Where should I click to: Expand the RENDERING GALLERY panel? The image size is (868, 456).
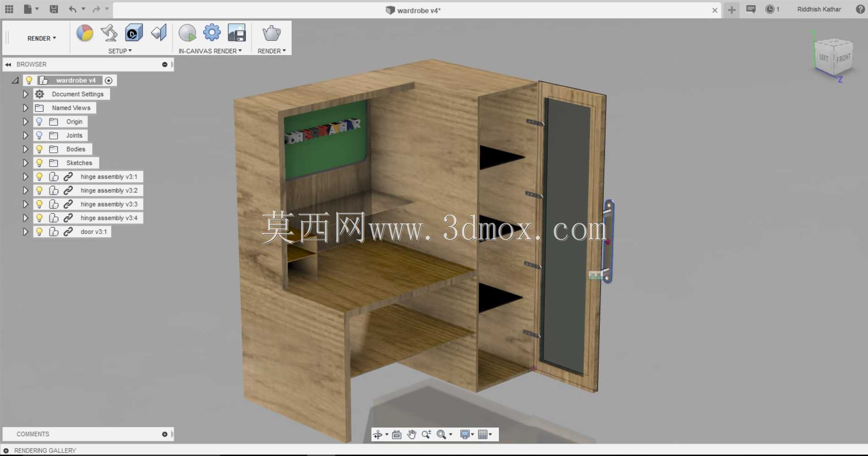pos(6,450)
